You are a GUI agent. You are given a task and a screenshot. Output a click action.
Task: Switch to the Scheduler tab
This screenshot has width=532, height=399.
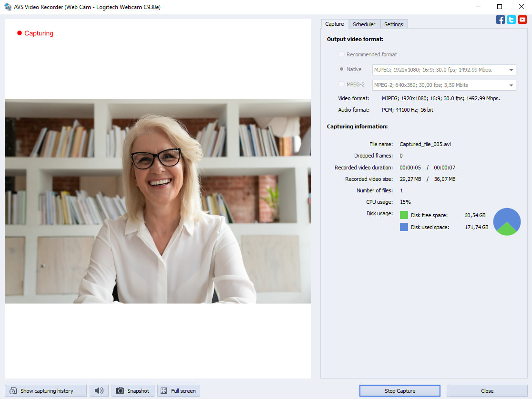click(364, 24)
